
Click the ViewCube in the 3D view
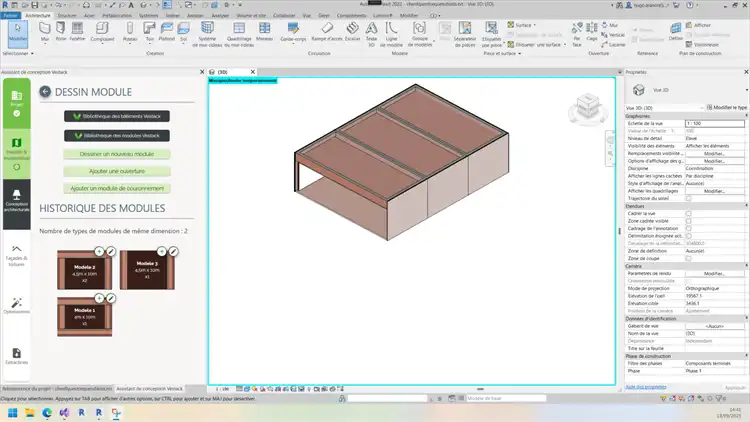click(x=588, y=106)
